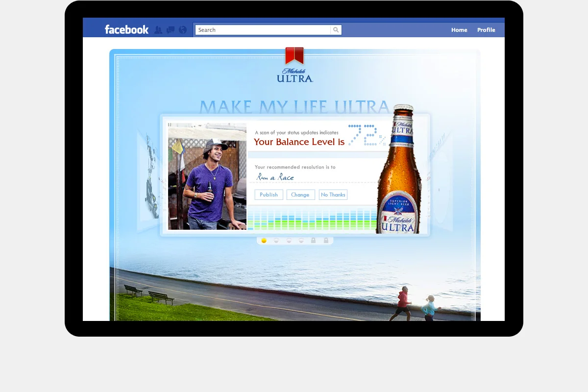
Task: Select the active yellow pagination dot
Action: (264, 241)
